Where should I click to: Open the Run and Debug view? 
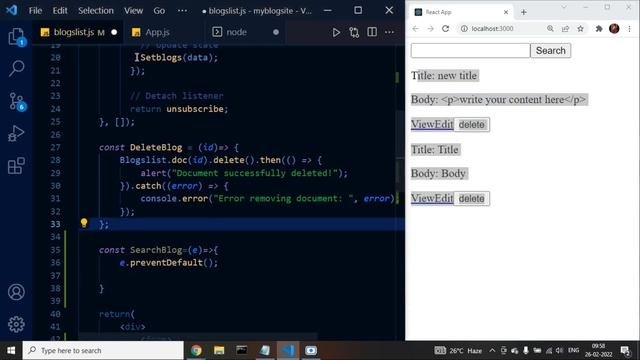tap(16, 133)
